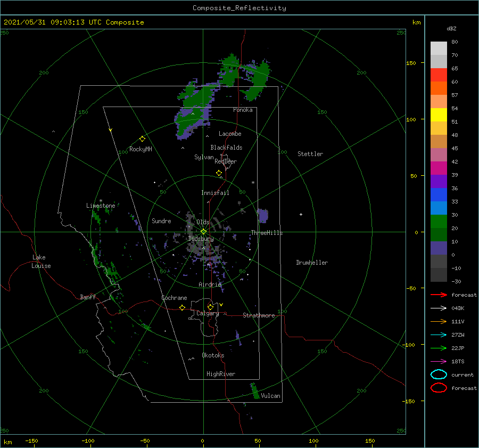Click the cyan current ellipse legend icon
Screen dimensions: 479x448
click(439, 374)
